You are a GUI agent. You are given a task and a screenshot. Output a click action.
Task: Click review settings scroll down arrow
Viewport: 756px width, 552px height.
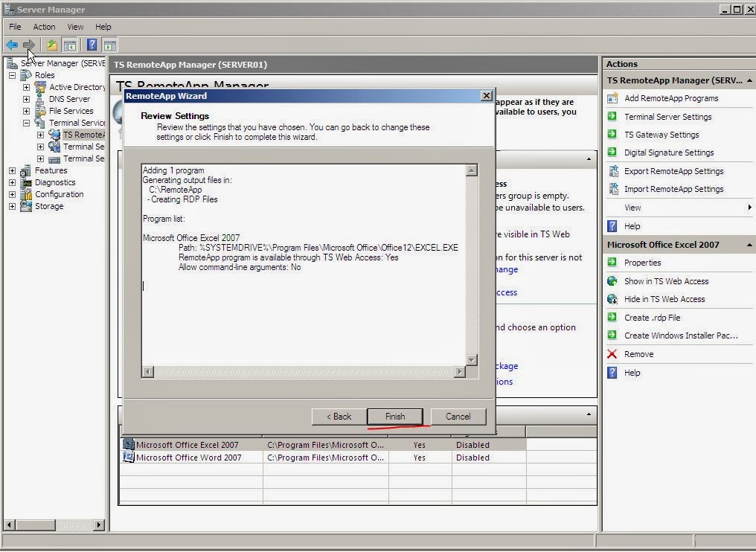pos(472,359)
